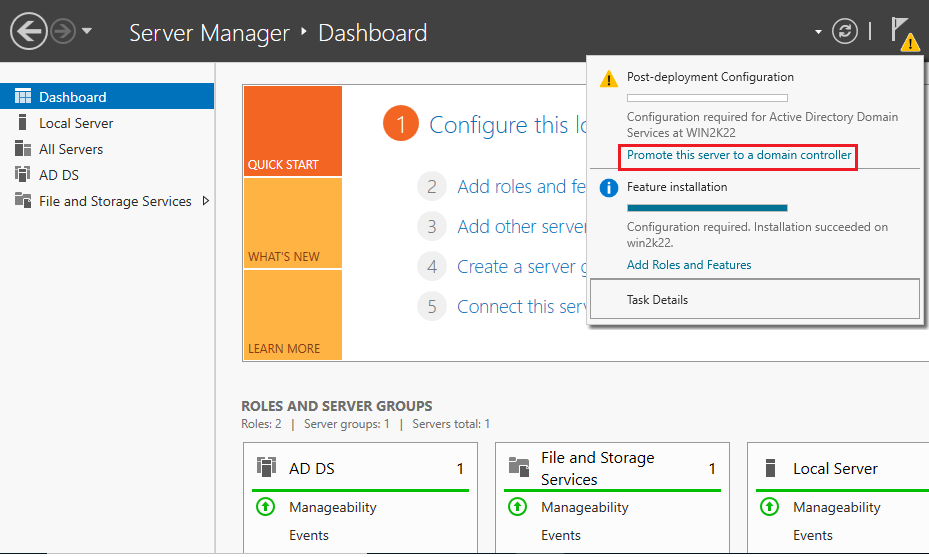Click Events in AD DS tile
Screen dimensions: 929x557
(x=309, y=535)
